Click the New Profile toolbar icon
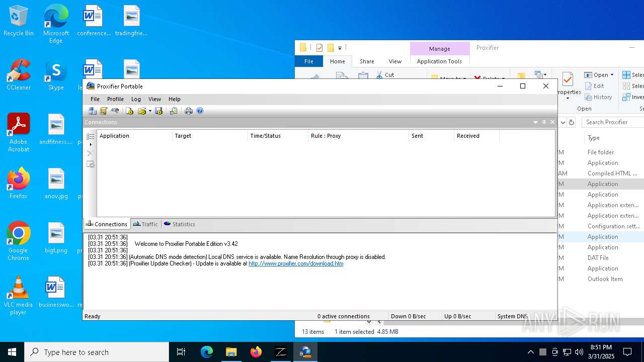644x362 pixels. coord(130,111)
